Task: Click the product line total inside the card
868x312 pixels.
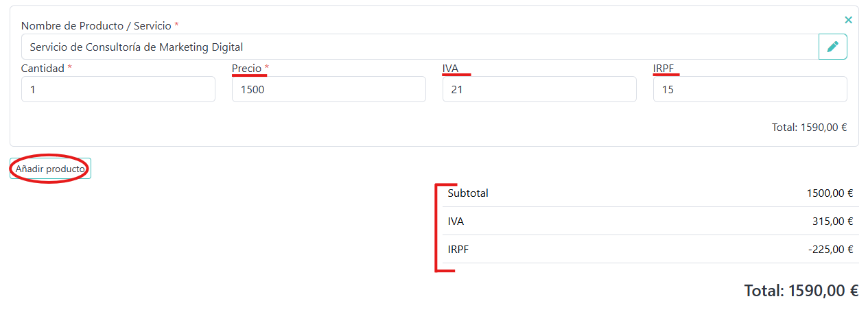Action: click(809, 127)
